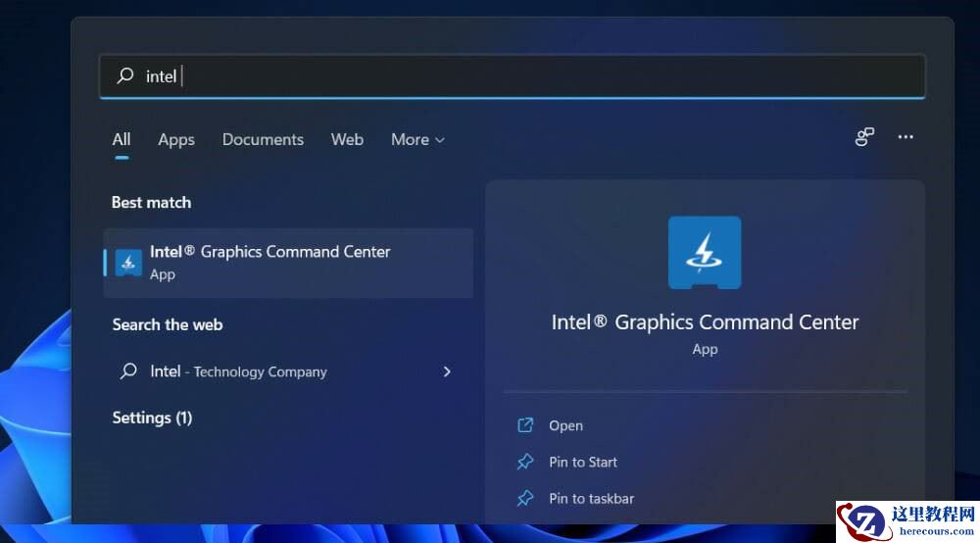This screenshot has height=543, width=980.
Task: Expand the More filters dropdown
Action: click(x=417, y=139)
